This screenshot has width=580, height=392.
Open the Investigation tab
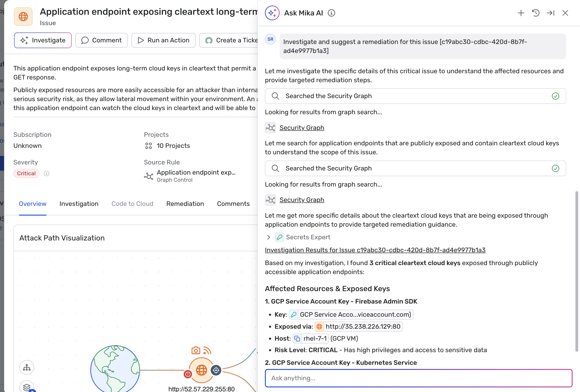pyautogui.click(x=79, y=204)
